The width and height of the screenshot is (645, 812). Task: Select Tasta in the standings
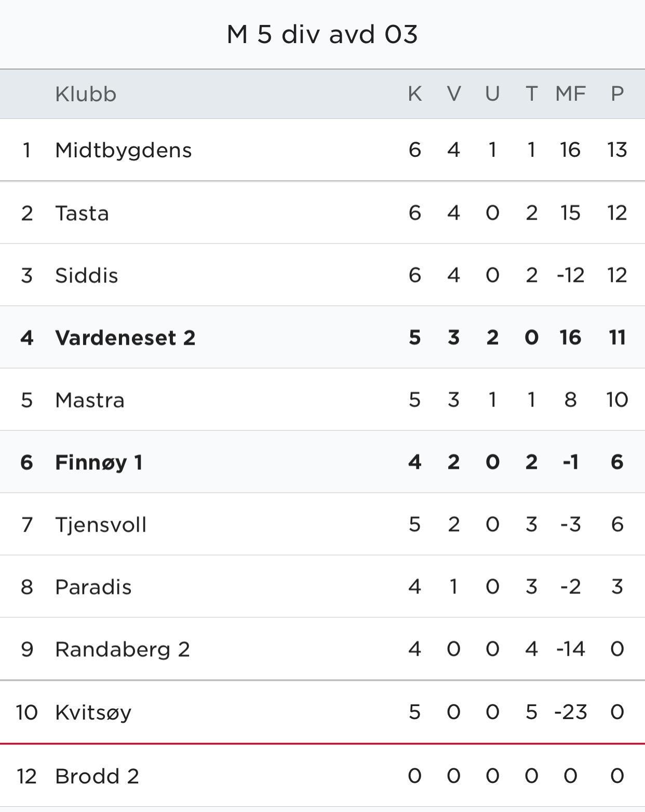pyautogui.click(x=82, y=213)
